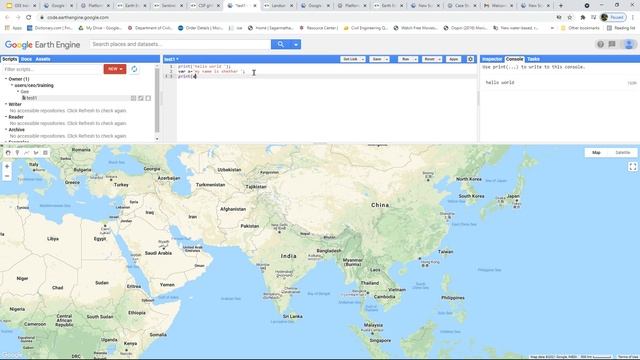Click line 2 in the code editor

click(x=327, y=71)
